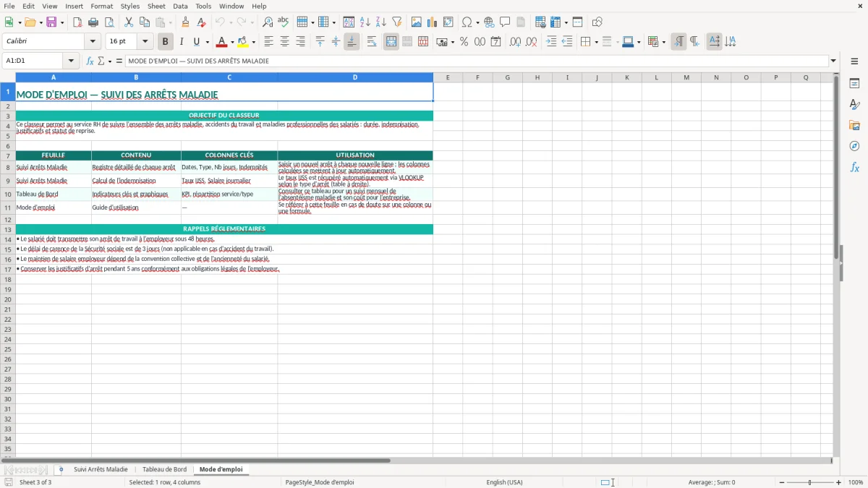Open the Function Wizard

point(90,61)
